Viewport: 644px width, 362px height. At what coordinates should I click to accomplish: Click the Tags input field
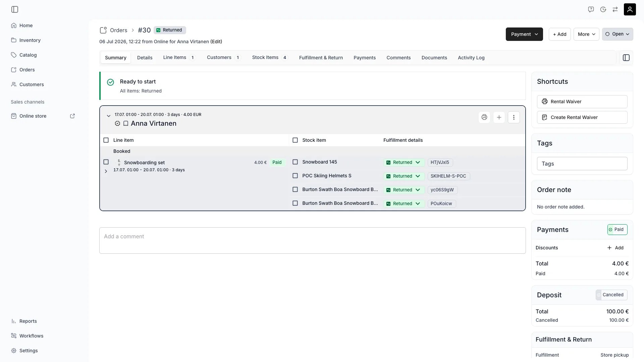click(x=582, y=164)
